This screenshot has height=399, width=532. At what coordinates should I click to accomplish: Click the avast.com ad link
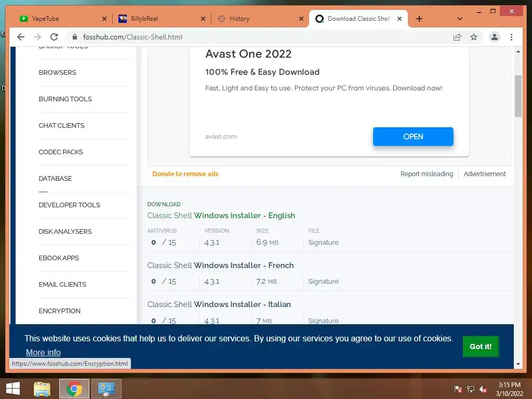tap(221, 137)
